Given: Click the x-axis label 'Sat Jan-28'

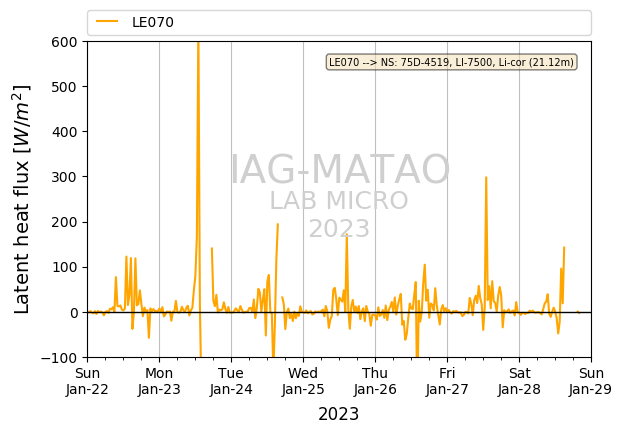Looking at the screenshot, I should point(519,381).
